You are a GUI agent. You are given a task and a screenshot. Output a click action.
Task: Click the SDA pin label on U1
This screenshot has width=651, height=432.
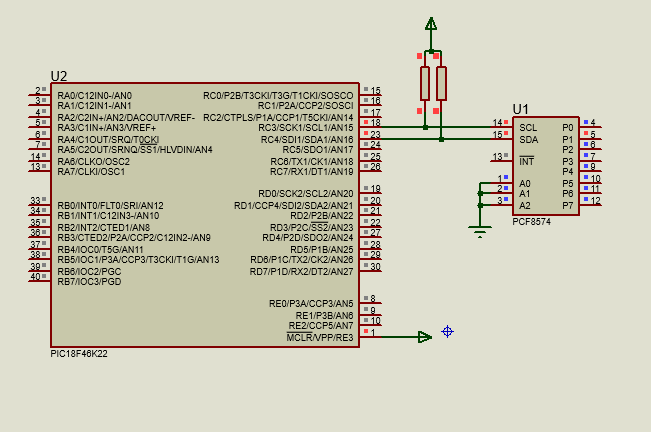(x=529, y=140)
